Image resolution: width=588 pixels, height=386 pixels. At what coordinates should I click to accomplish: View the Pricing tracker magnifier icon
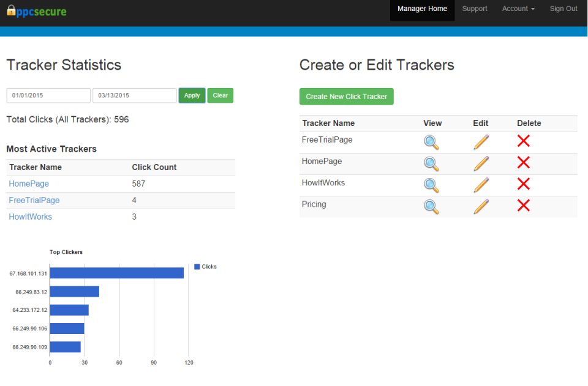(431, 206)
